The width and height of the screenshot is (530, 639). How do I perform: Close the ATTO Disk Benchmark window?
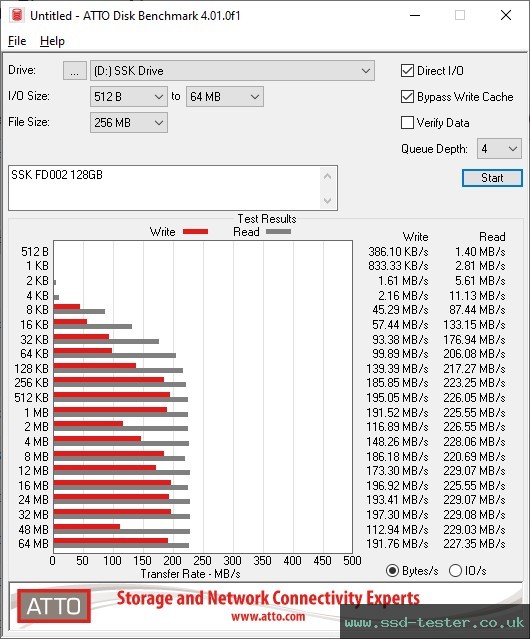pyautogui.click(x=506, y=15)
